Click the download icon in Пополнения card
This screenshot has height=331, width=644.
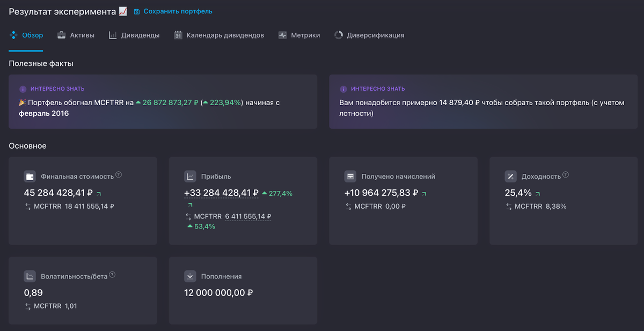[x=190, y=277]
